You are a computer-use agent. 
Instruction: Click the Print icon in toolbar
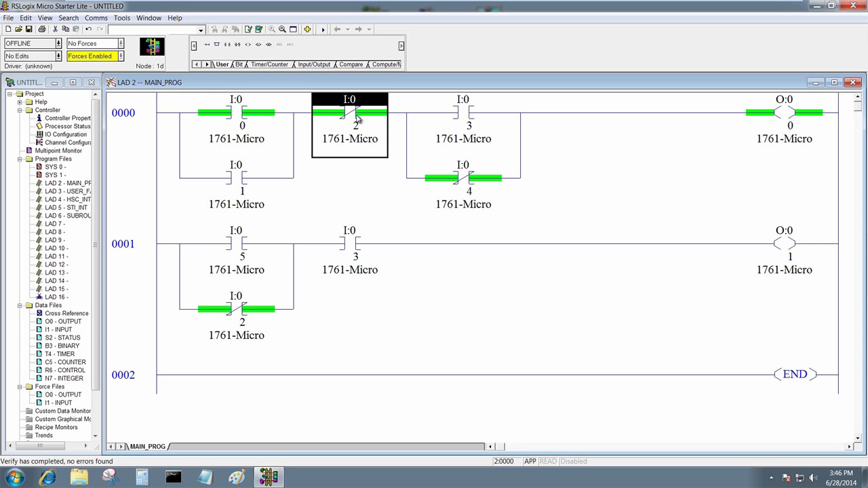point(42,29)
